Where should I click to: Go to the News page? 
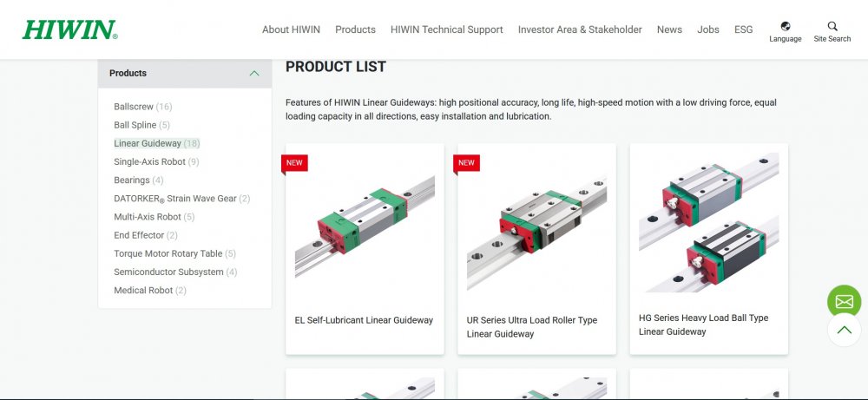tap(669, 30)
